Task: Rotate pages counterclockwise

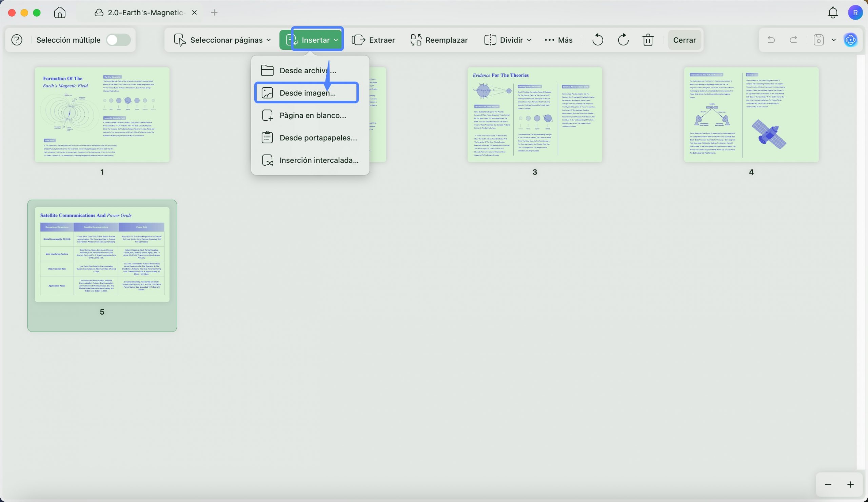Action: [598, 40]
